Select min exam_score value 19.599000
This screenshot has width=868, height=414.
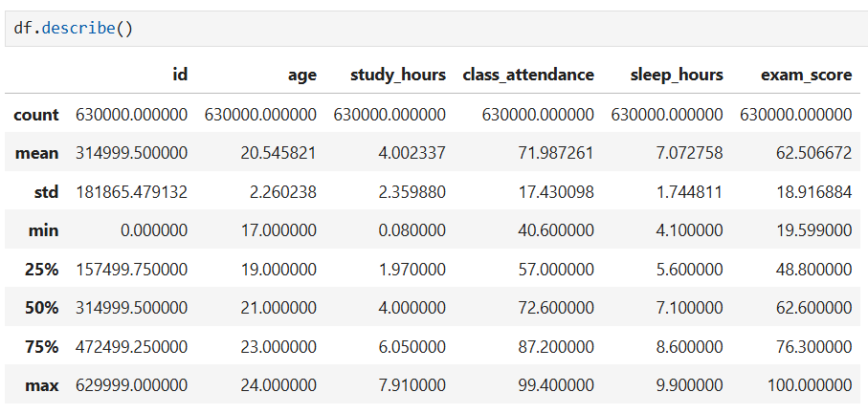click(x=814, y=230)
